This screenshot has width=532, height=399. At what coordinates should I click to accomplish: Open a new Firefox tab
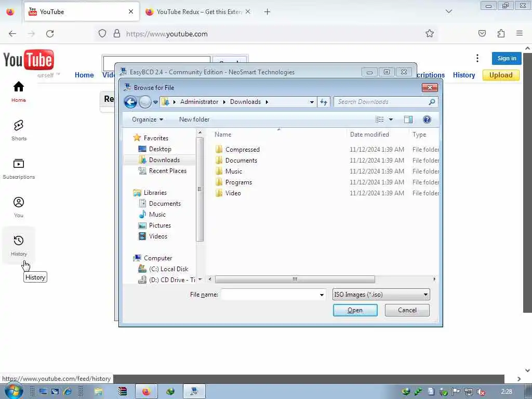[x=267, y=12]
